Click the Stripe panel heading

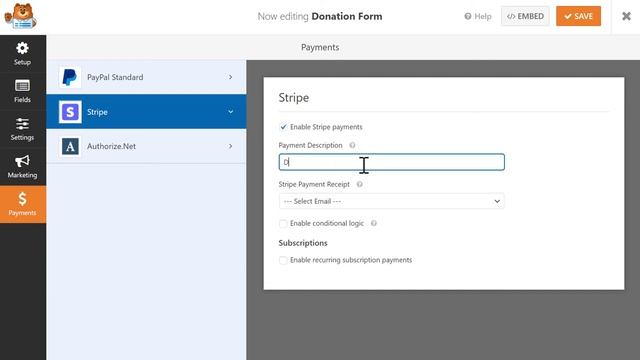click(x=293, y=98)
